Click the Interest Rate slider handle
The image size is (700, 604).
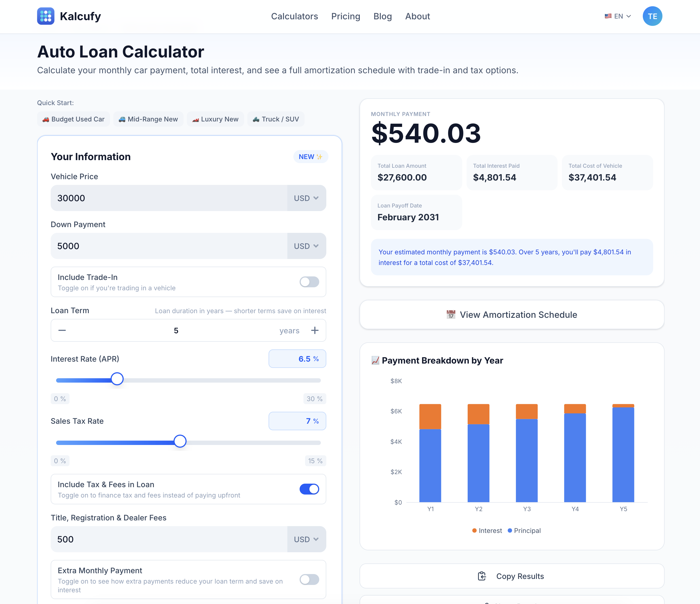pyautogui.click(x=117, y=379)
